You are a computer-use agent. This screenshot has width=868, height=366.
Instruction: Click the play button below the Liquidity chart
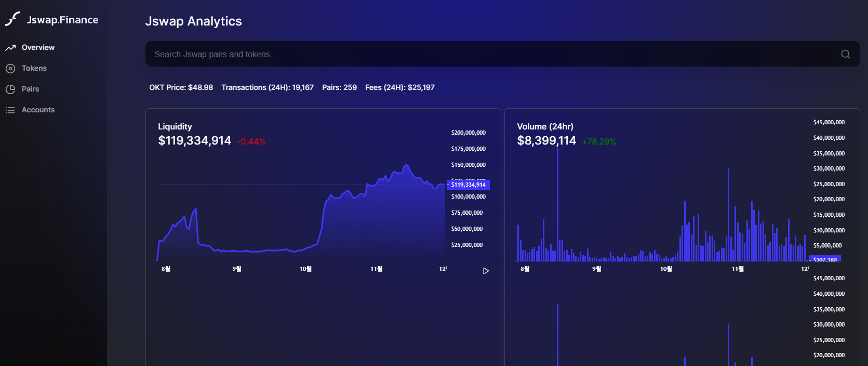point(486,271)
